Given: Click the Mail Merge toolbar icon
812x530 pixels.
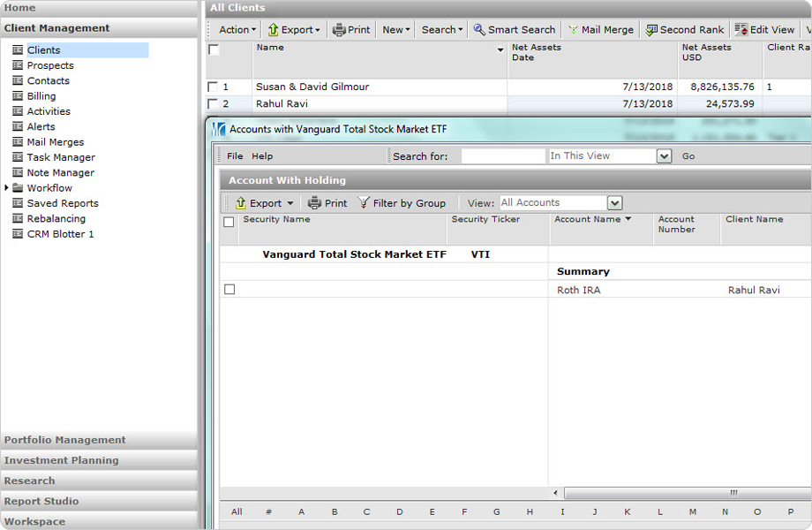Looking at the screenshot, I should 573,30.
